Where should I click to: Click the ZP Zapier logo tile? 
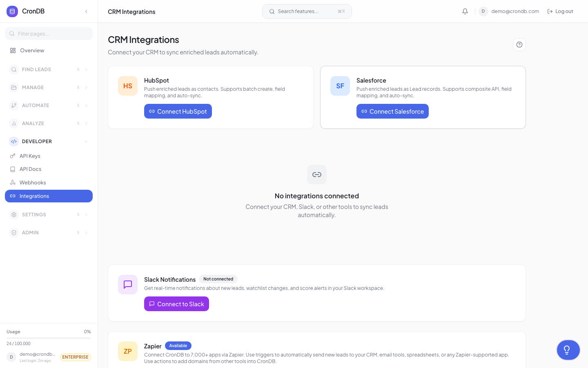pos(128,351)
